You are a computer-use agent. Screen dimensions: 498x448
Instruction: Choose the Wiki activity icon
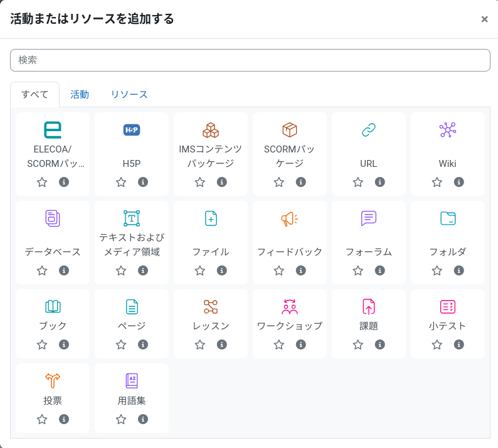[x=447, y=130]
